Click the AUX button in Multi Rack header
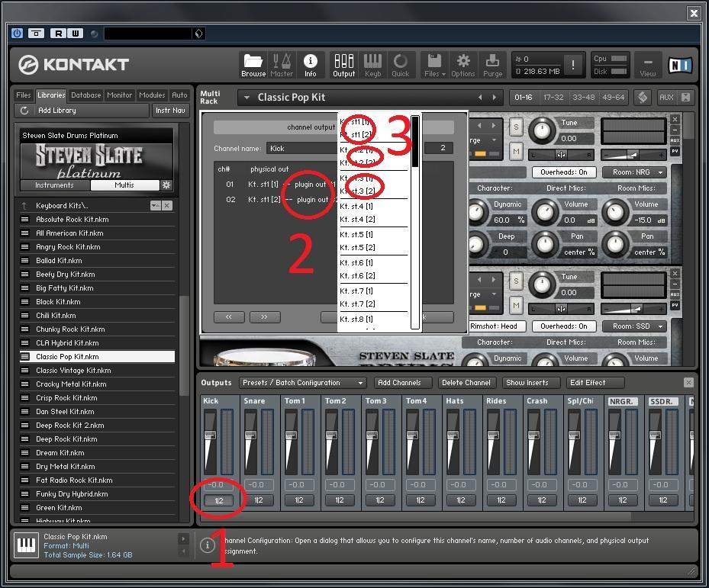 point(666,97)
